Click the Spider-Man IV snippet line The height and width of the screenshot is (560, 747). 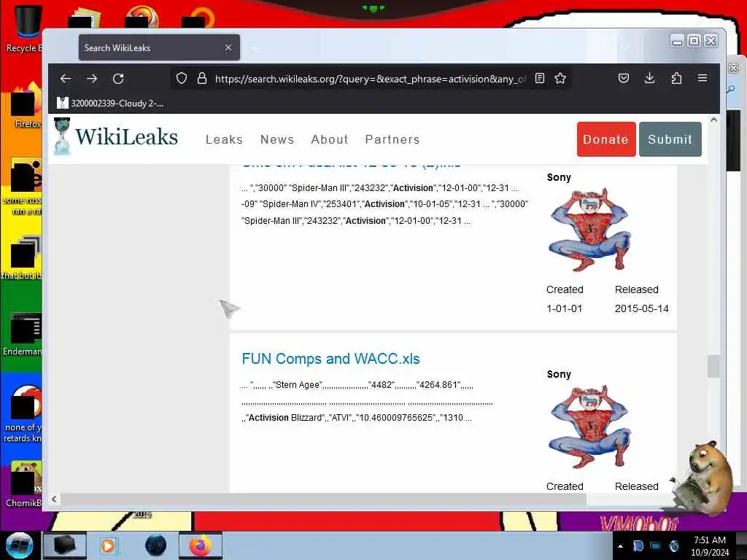[x=385, y=204]
